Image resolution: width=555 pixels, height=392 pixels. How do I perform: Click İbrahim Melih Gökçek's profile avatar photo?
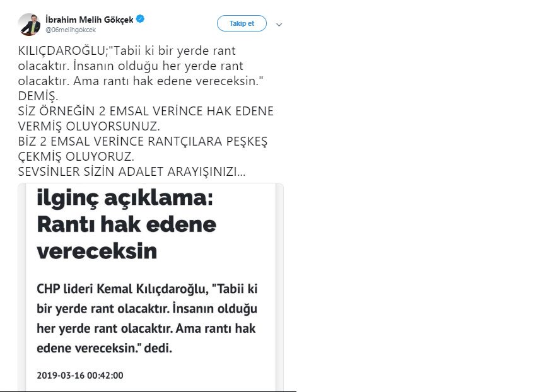point(29,24)
